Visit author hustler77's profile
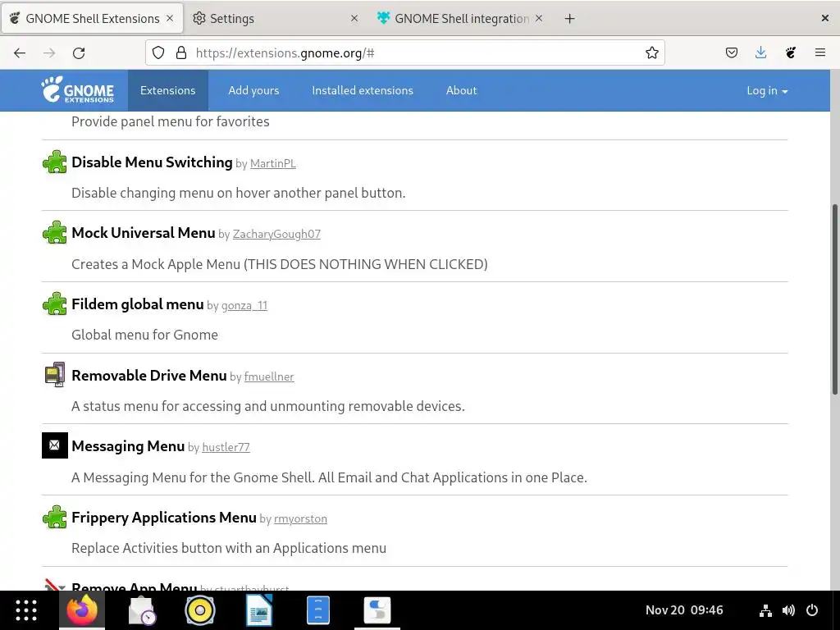Image resolution: width=840 pixels, height=630 pixels. pyautogui.click(x=226, y=447)
